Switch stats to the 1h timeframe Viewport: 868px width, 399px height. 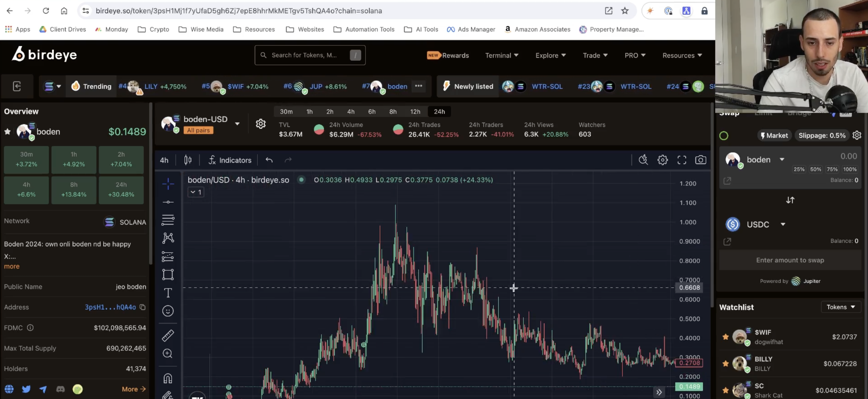[309, 111]
